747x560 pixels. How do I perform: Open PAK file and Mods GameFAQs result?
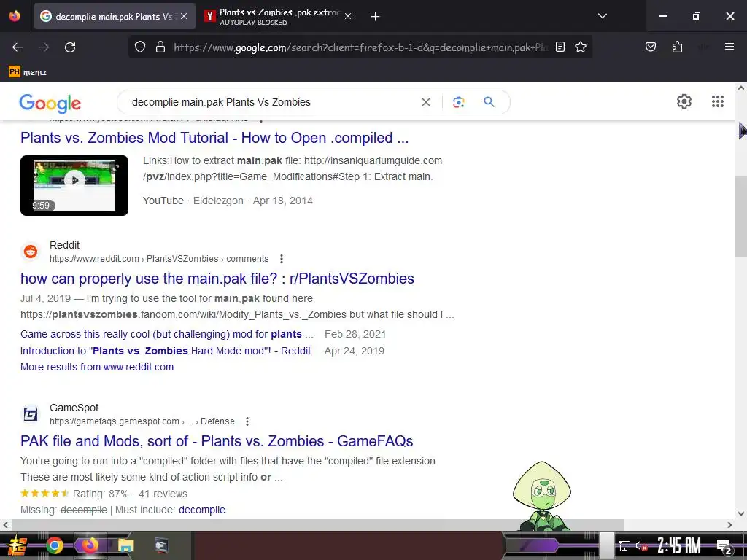217,441
